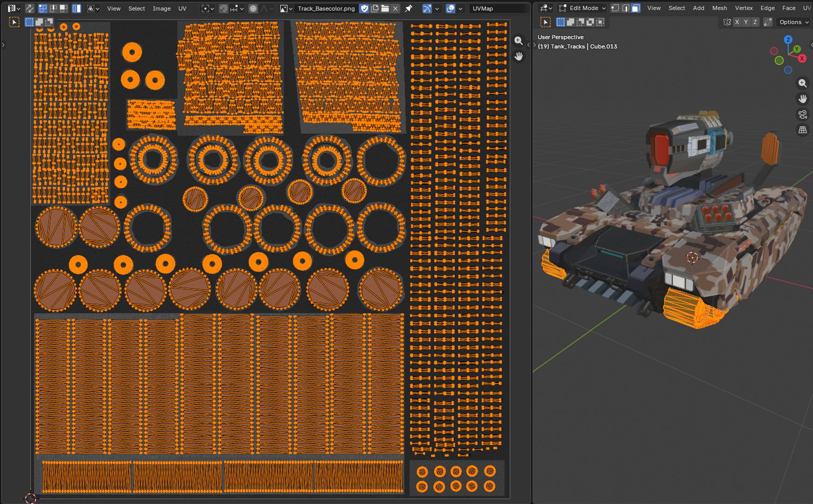Toggle UV sync selection in UV editor
Image resolution: width=813 pixels, height=504 pixels.
click(29, 8)
